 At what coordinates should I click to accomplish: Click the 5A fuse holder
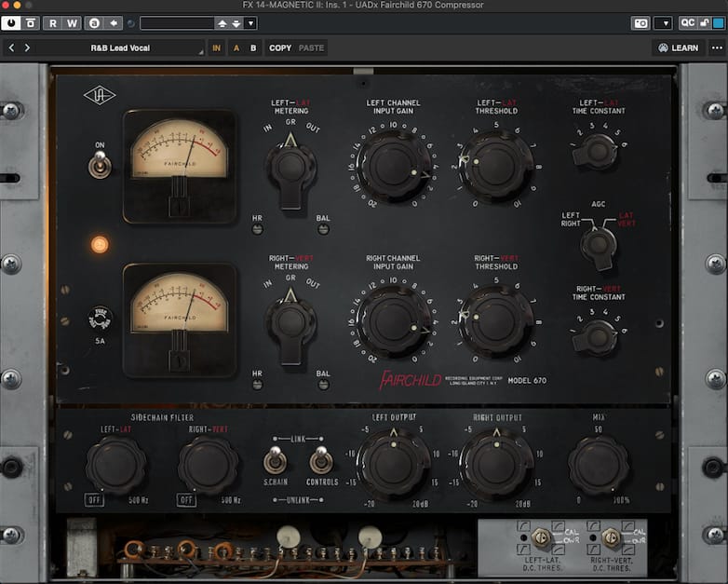click(100, 319)
